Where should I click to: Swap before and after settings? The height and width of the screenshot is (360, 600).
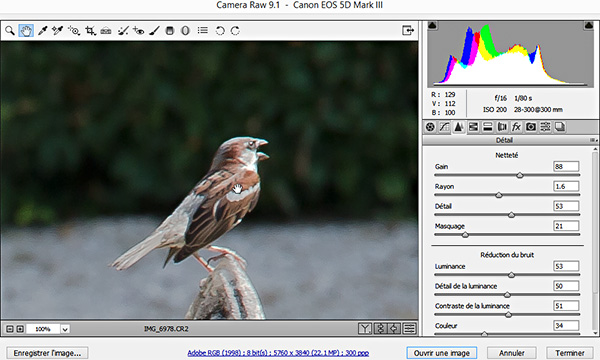coord(380,328)
